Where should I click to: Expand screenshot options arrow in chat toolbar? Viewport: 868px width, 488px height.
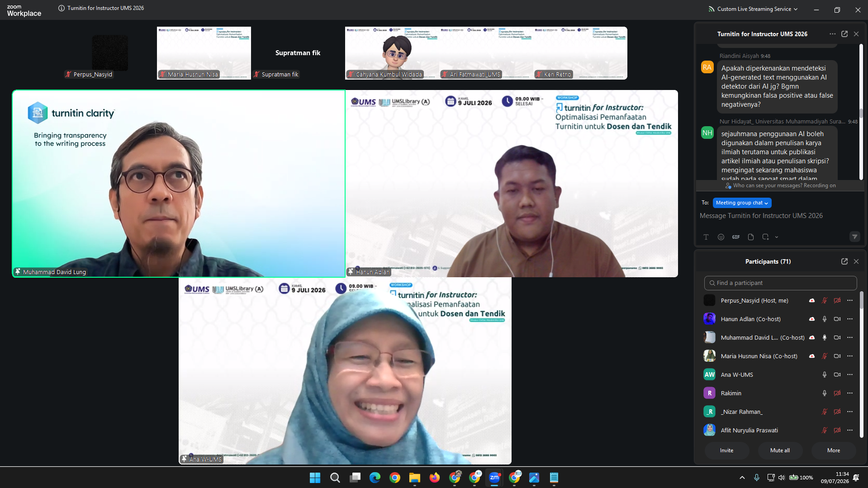click(777, 237)
